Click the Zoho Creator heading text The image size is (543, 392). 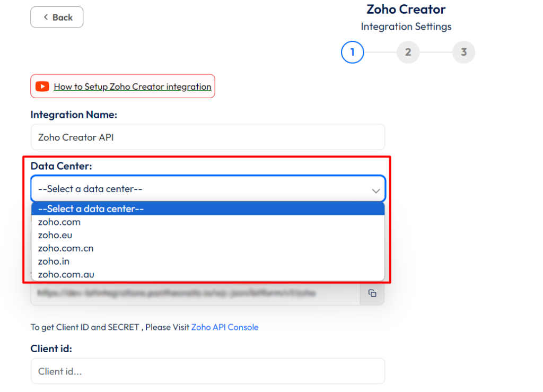(406, 9)
